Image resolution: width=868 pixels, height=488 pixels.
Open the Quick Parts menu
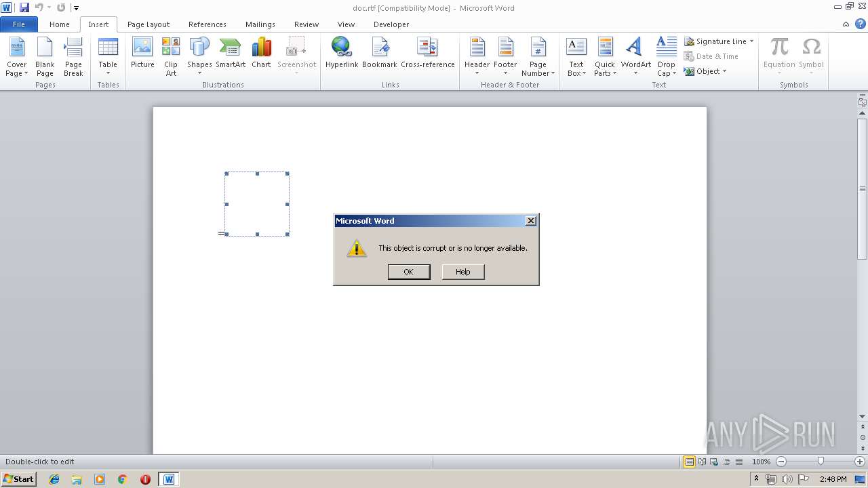click(x=605, y=57)
